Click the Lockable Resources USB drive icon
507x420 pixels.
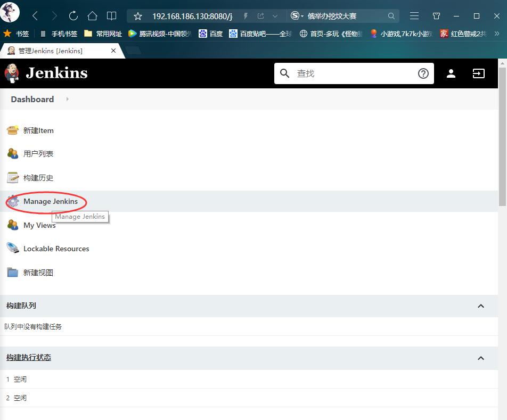tap(13, 248)
